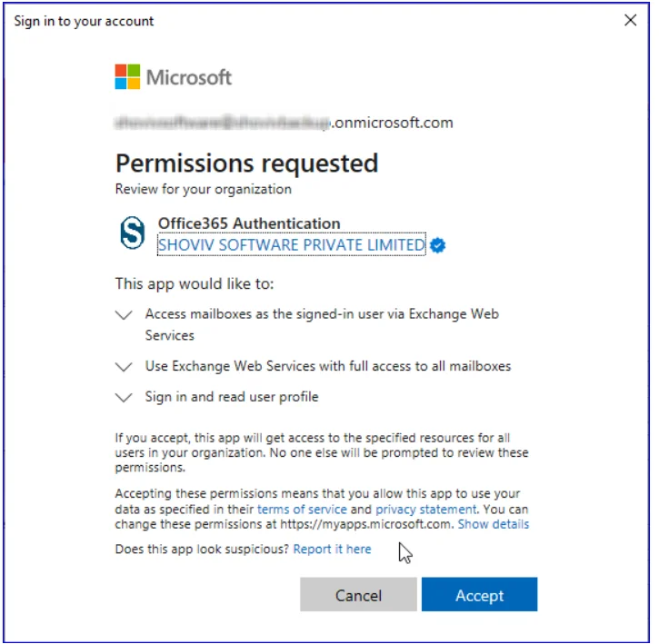Click the Sign in and read user profile text
Image resolution: width=659 pixels, height=644 pixels.
tap(232, 397)
